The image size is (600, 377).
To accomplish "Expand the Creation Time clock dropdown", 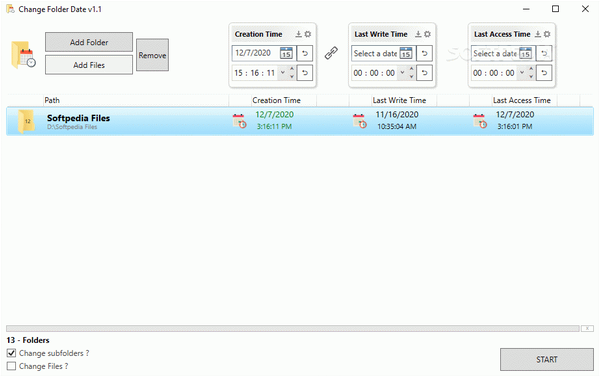I will (x=283, y=72).
